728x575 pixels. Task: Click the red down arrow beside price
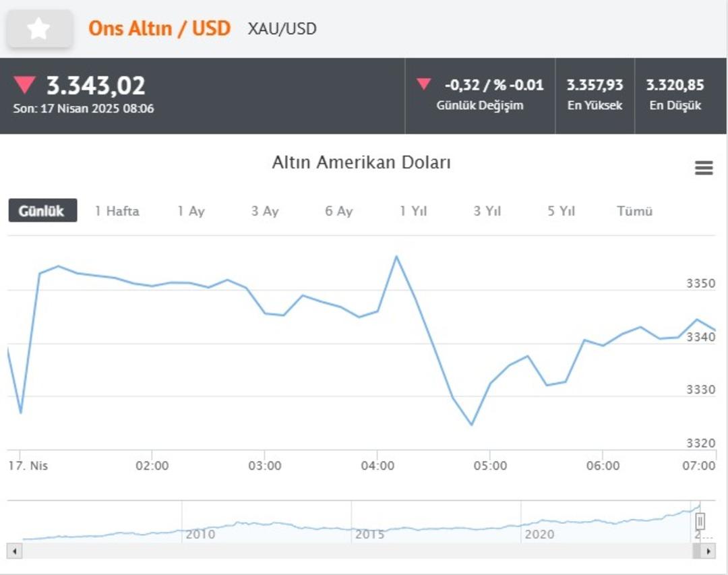[25, 85]
